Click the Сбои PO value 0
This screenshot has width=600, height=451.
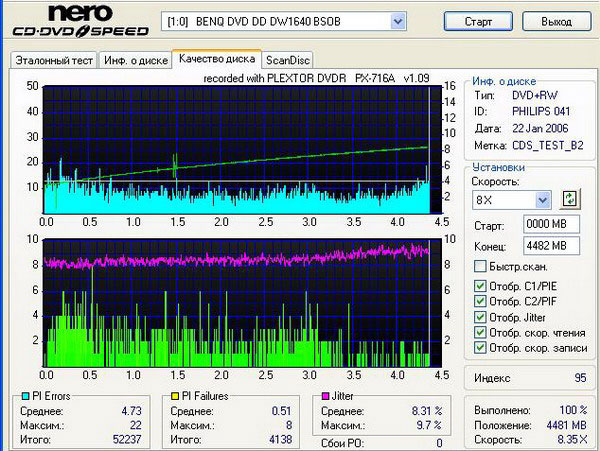coord(439,443)
